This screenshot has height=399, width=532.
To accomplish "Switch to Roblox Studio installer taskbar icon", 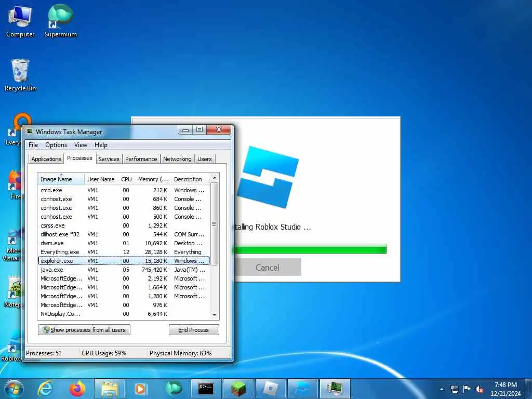I will point(303,389).
